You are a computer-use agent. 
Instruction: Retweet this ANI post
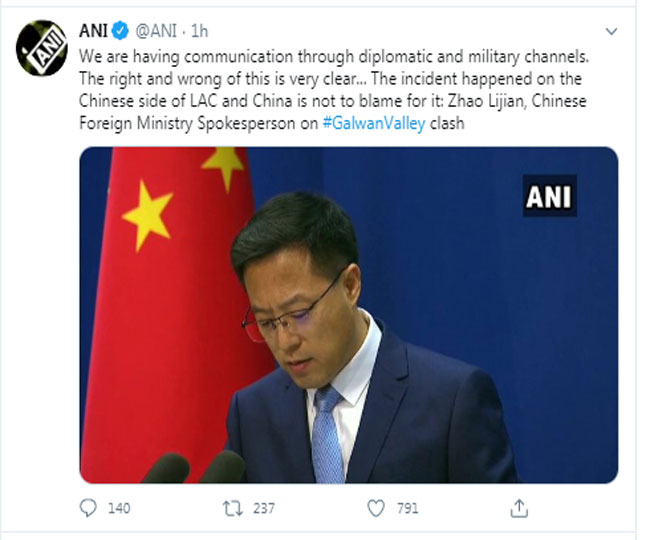[233, 508]
